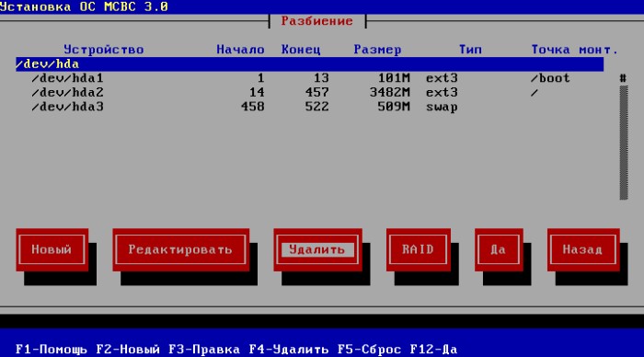Click the partition list scrollbar track
Viewport: 644px width, 357px height.
tap(624, 143)
